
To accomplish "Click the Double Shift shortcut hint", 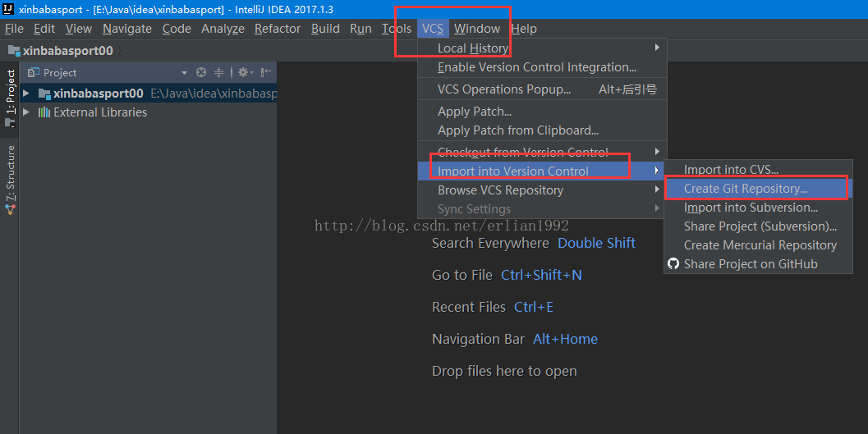I will point(596,244).
